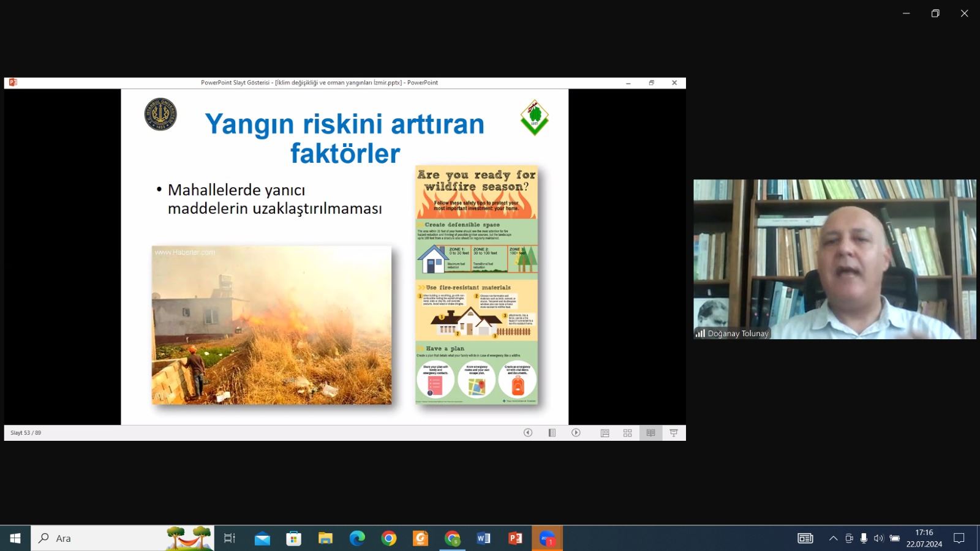Image resolution: width=980 pixels, height=551 pixels.
Task: Open the slide menu icon between arrows
Action: (552, 433)
